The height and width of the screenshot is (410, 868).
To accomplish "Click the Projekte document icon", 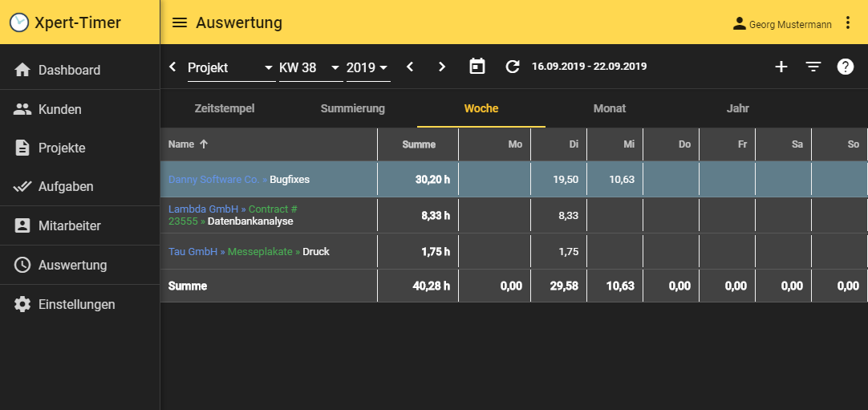I will (22, 148).
